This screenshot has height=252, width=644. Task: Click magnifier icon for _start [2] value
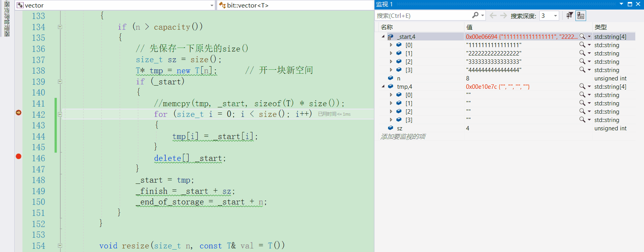[582, 61]
